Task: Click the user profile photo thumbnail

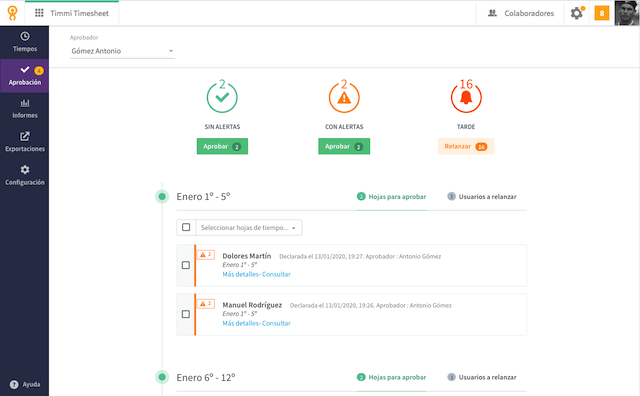Action: tap(627, 13)
